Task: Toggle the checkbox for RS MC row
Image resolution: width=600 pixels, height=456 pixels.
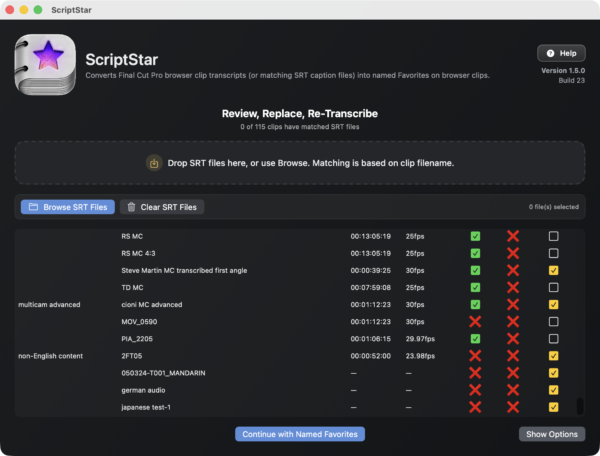Action: tap(553, 236)
